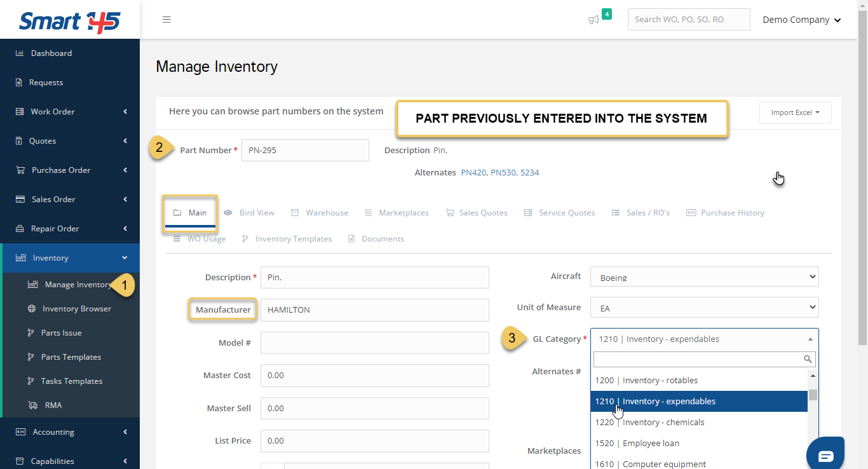Open the Demo Company account dropdown

pos(802,20)
